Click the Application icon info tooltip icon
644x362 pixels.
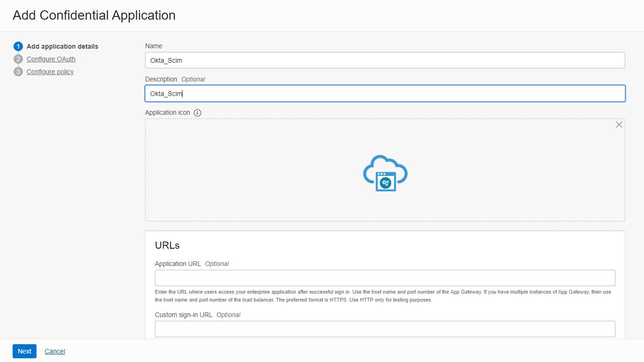[x=198, y=113]
